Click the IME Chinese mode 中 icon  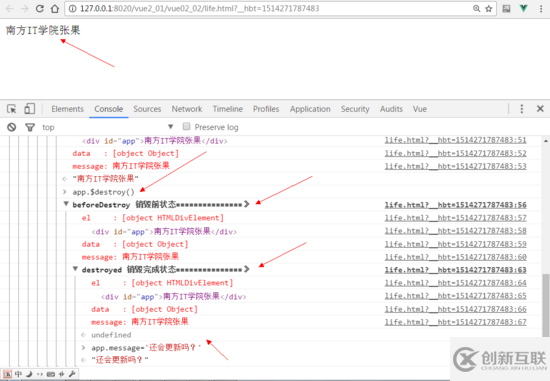pos(18,374)
